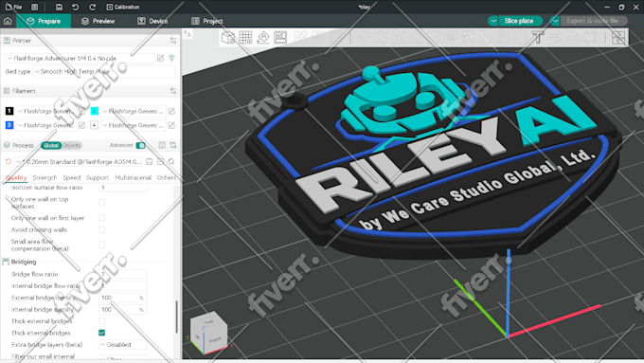Edit filament 4 preset
644x363 pixels.
[x=171, y=125]
